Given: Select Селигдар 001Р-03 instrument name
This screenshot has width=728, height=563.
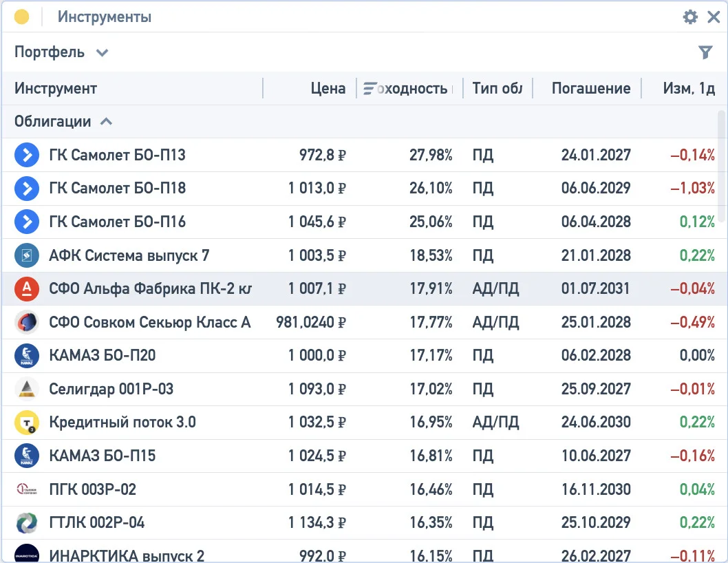Looking at the screenshot, I should [x=111, y=389].
